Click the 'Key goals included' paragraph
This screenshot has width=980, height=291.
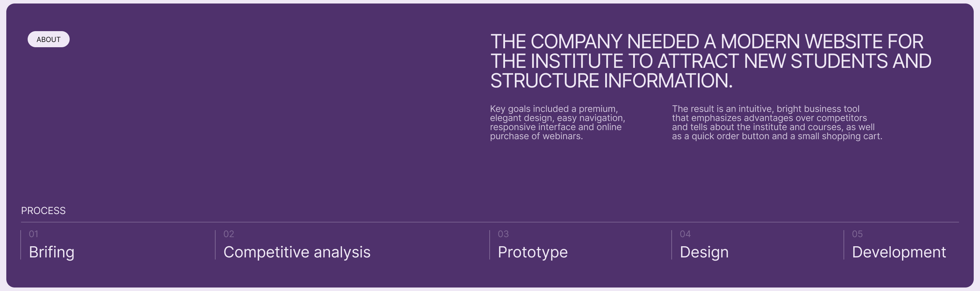pos(557,122)
